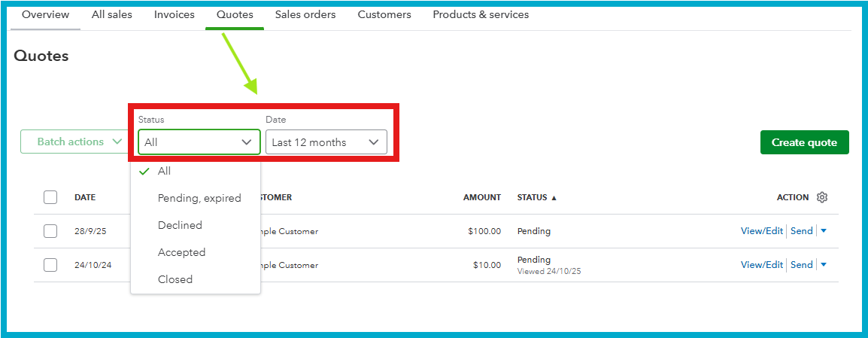The height and width of the screenshot is (338, 868).
Task: Open the Products & services tab
Action: (481, 14)
